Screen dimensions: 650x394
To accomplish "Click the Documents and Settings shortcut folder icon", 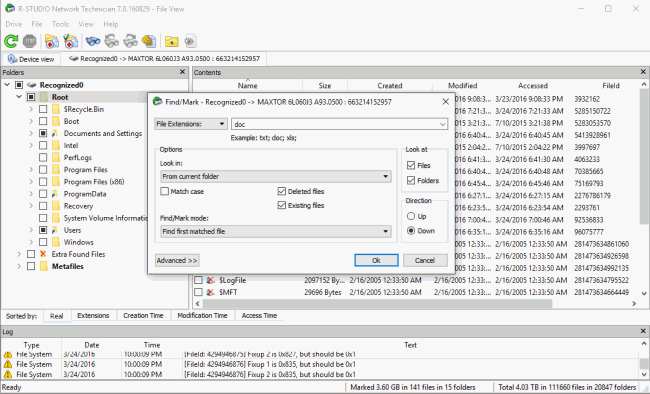I will pos(56,134).
